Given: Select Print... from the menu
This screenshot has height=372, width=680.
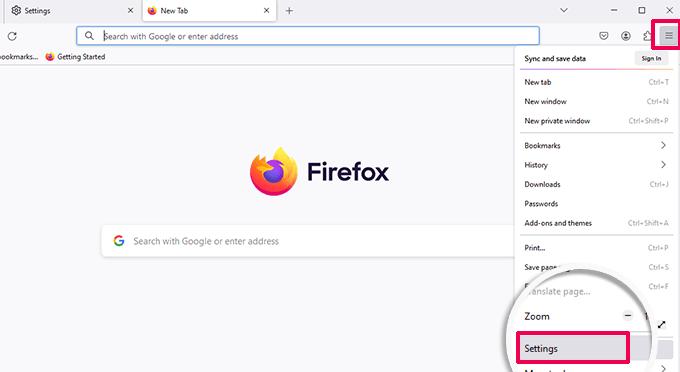Looking at the screenshot, I should tap(596, 248).
